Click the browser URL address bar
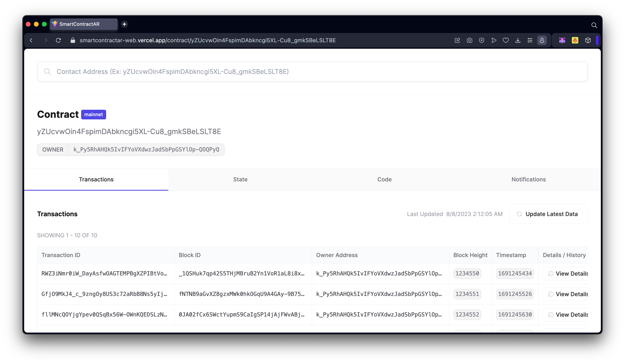 [207, 40]
